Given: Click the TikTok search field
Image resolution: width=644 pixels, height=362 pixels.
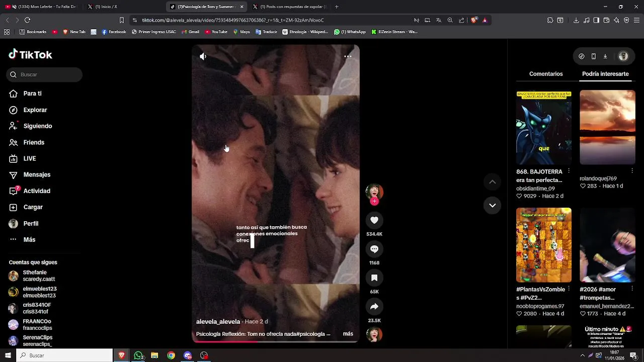Looking at the screenshot, I should pos(44,74).
